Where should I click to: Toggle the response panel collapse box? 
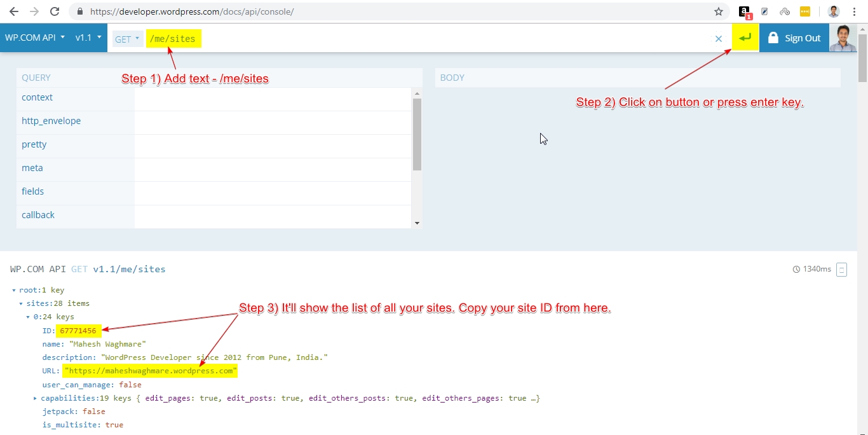[x=841, y=270]
